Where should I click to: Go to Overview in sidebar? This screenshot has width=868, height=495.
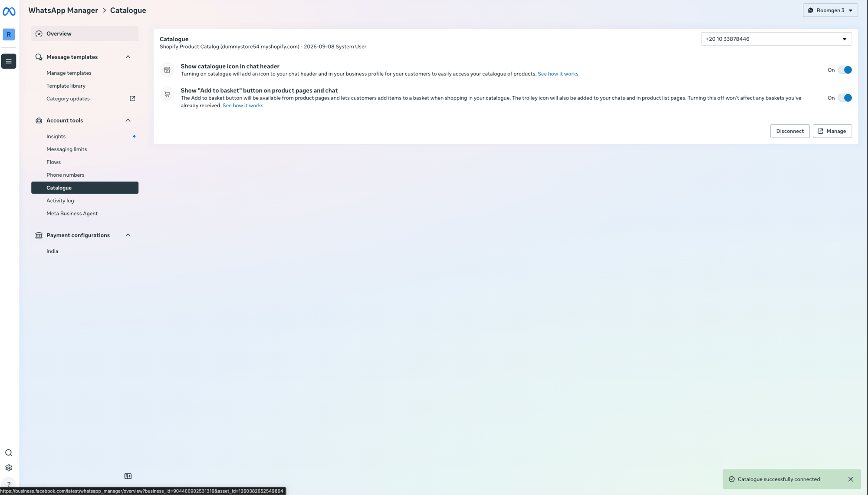(x=85, y=34)
